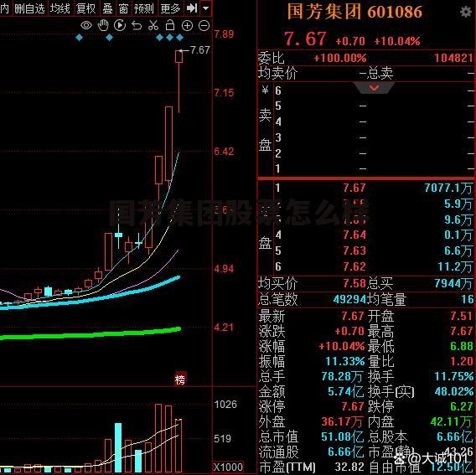The image size is (476, 475).
Task: Select the 复权 toolbar tab
Action: [x=86, y=8]
